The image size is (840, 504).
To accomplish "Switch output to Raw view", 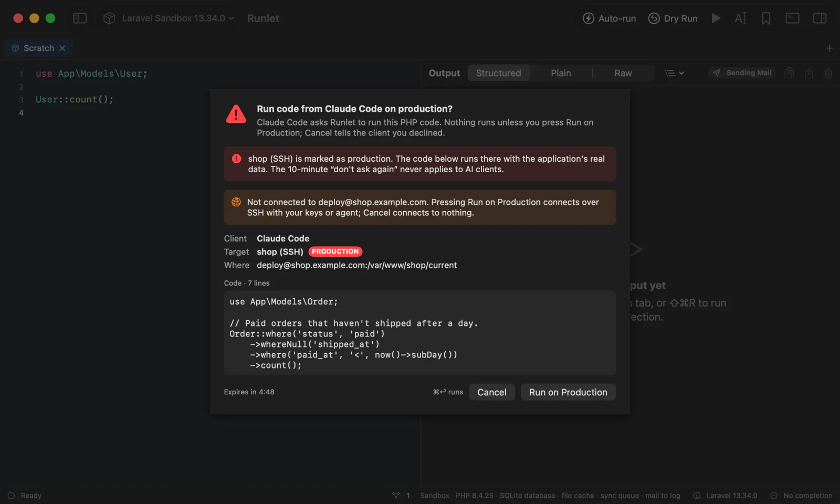I will 623,73.
